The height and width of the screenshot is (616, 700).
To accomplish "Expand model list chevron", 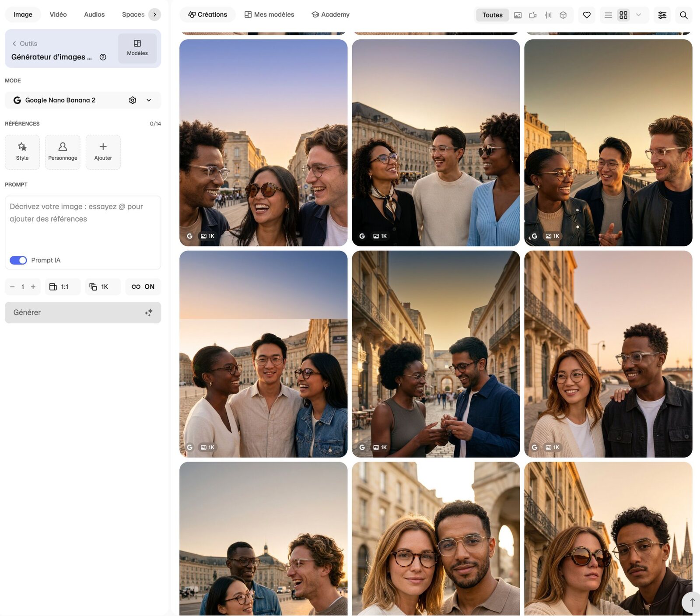I will [x=149, y=100].
